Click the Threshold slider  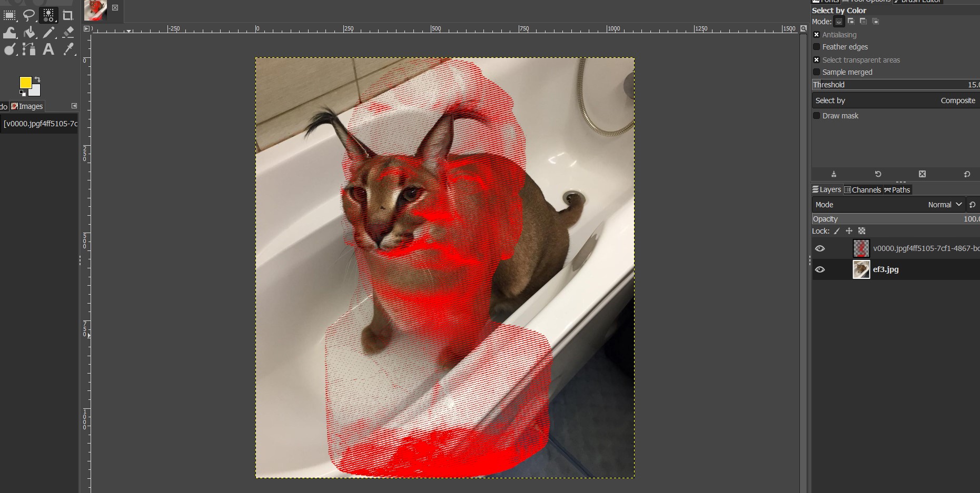click(895, 85)
